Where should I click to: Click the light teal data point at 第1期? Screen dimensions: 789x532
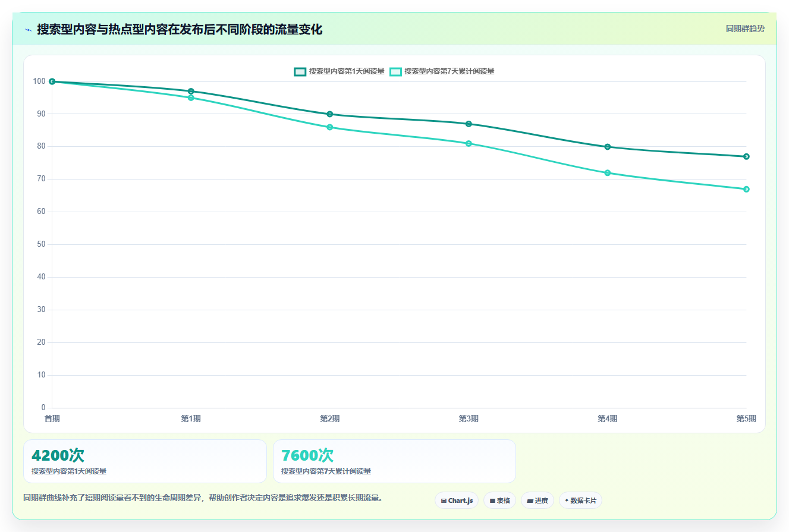[x=191, y=97]
